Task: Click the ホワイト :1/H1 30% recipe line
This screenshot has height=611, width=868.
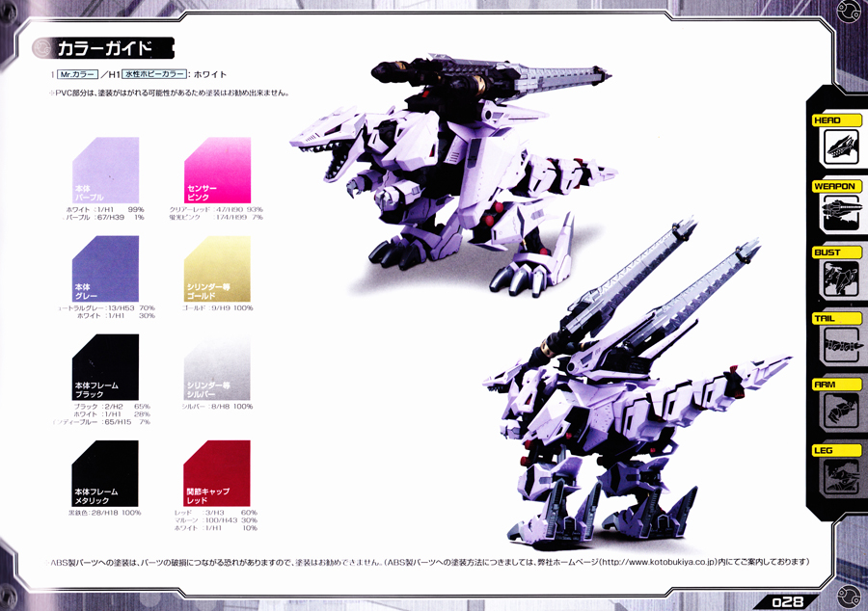Action: pos(115,316)
